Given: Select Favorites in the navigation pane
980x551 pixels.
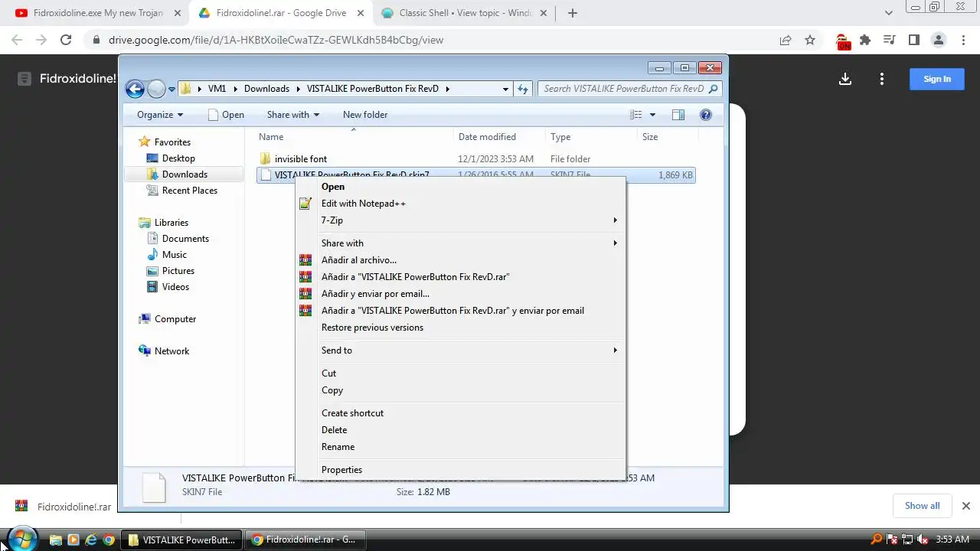Looking at the screenshot, I should pyautogui.click(x=172, y=142).
